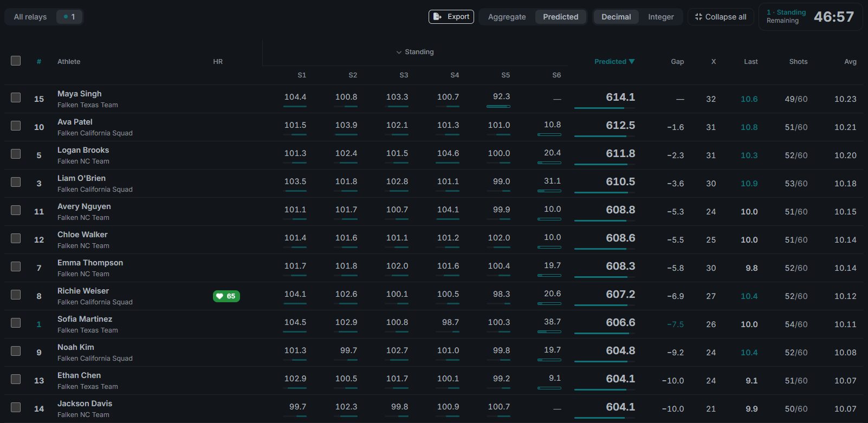This screenshot has width=868, height=423.
Task: Click Liam O'Brien's S6 progress bar
Action: pyautogui.click(x=549, y=191)
